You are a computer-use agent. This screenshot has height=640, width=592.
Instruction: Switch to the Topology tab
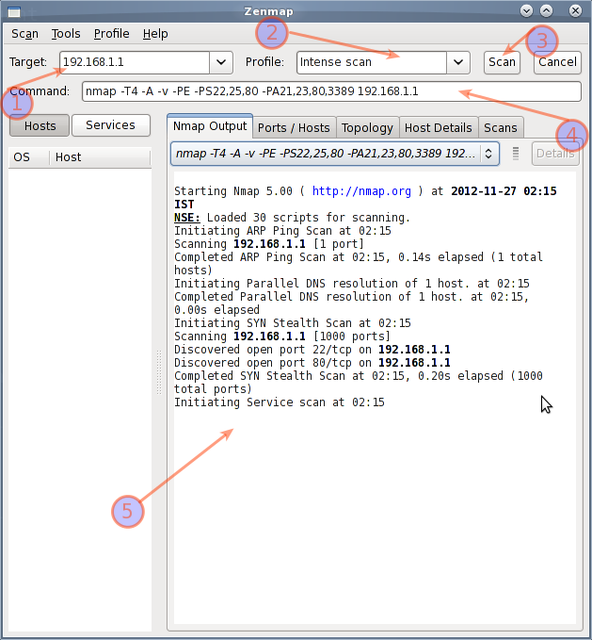click(367, 128)
